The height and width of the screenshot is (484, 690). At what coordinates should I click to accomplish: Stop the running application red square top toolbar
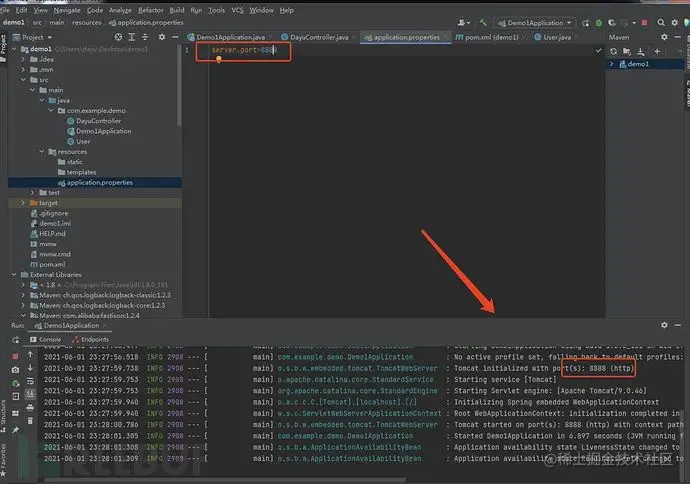644,22
